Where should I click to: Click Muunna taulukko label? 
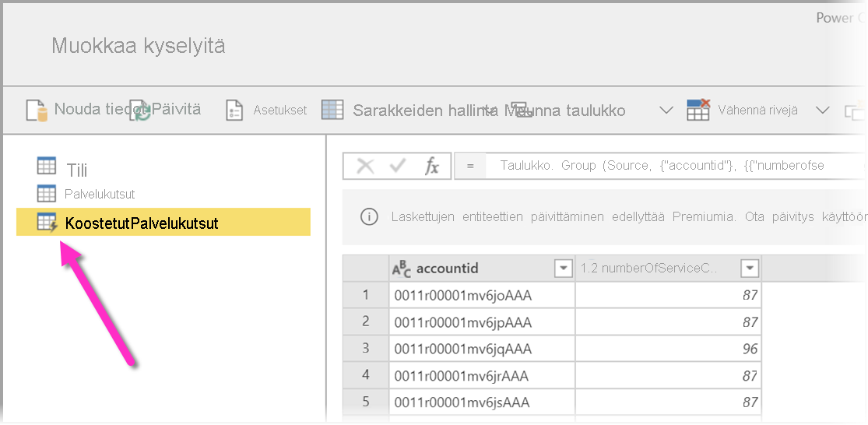coord(564,110)
